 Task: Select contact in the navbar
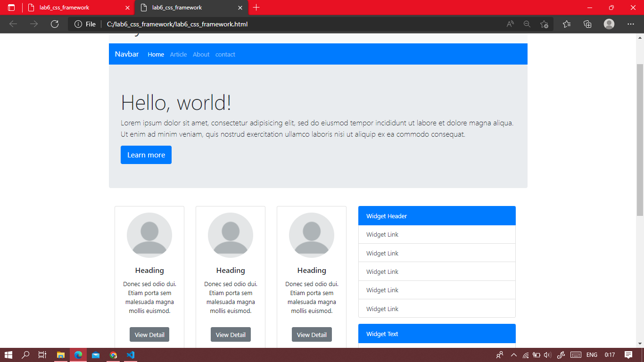coord(225,55)
